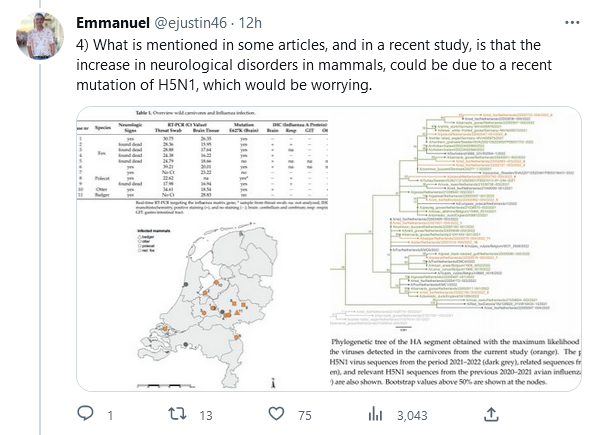Viewport: 598px width, 435px height.
Task: View tweet analytics bar chart icon
Action: coord(375,414)
